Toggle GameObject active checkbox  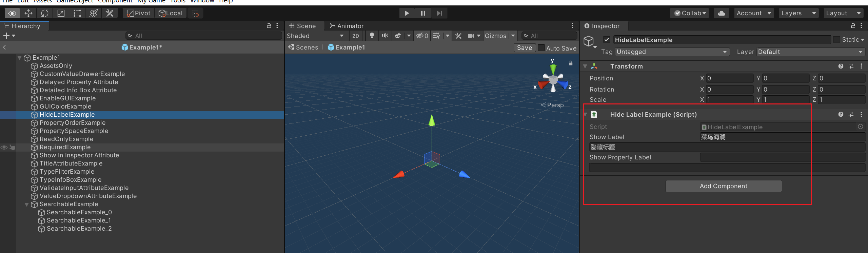pyautogui.click(x=607, y=40)
